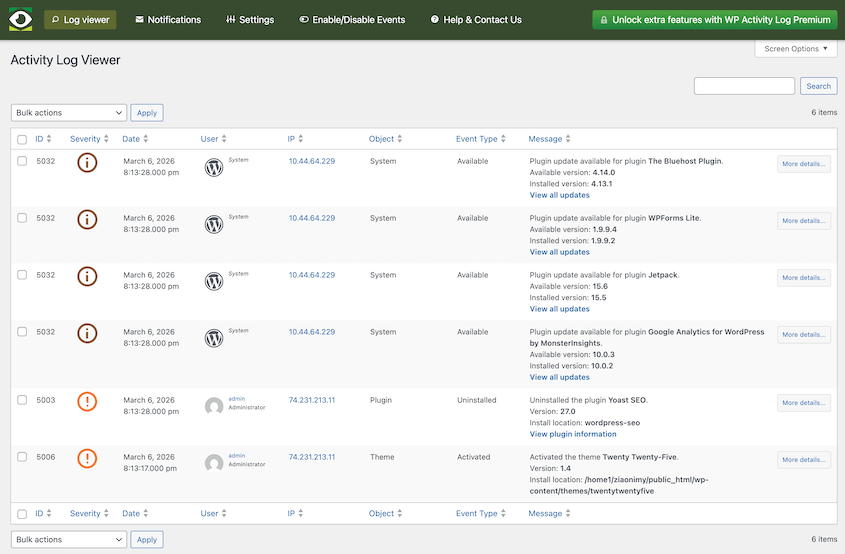Image resolution: width=845 pixels, height=554 pixels.
Task: Click the WP Activity Log eye logo
Action: point(20,19)
